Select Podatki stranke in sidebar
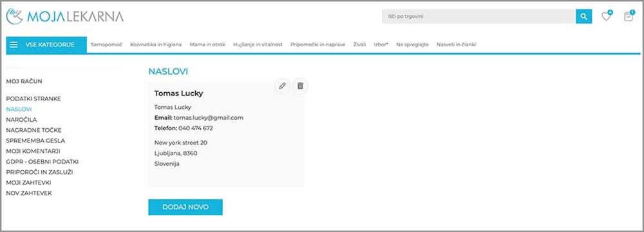Viewport: 644px width, 232px height. click(x=33, y=99)
